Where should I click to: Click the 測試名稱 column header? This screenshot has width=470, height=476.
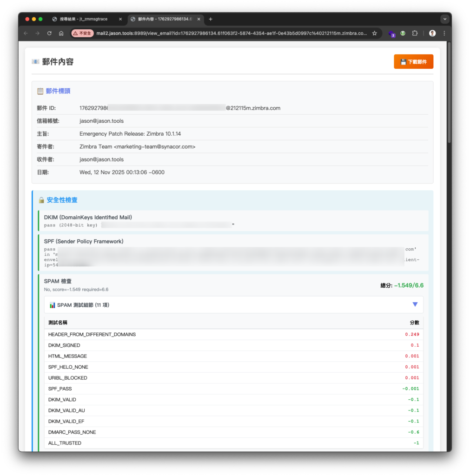tap(58, 323)
